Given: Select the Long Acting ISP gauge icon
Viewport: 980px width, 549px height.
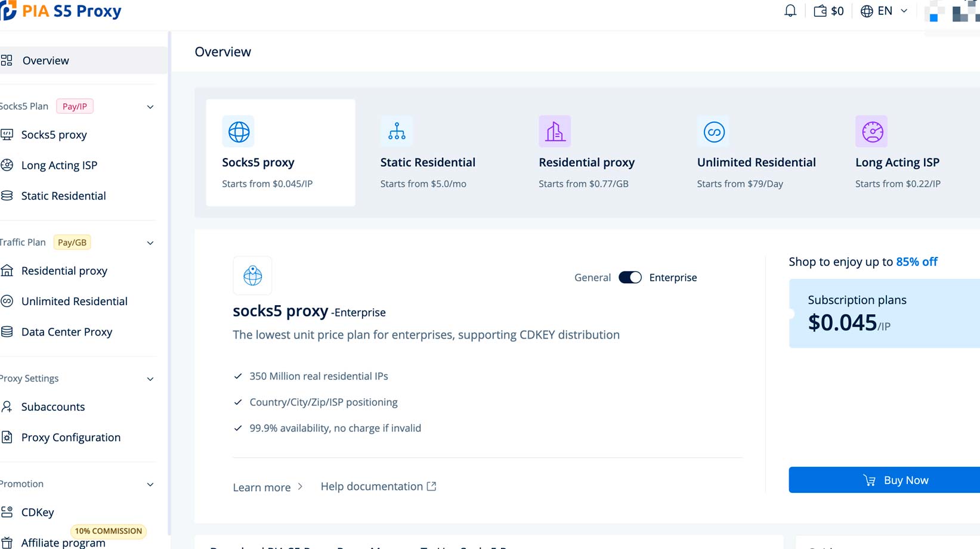Looking at the screenshot, I should click(871, 132).
